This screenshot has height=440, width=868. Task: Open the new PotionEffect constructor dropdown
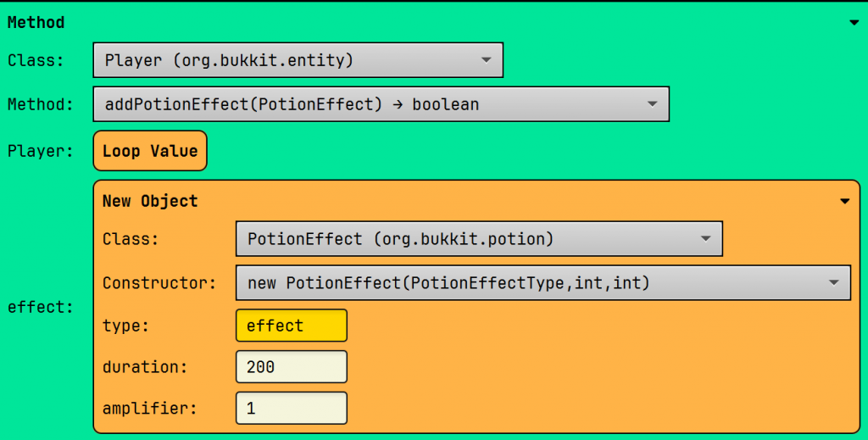[x=542, y=283]
